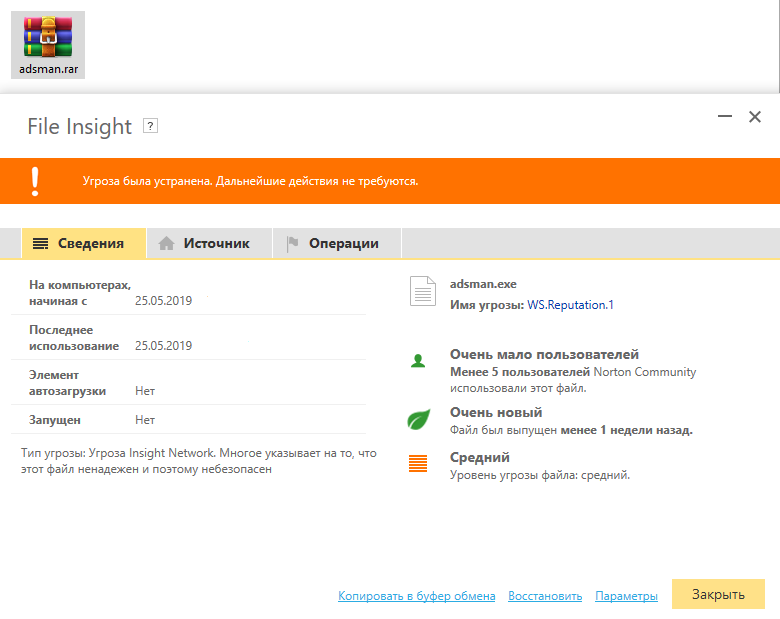The height and width of the screenshot is (619, 780).
Task: Click the Восстановить link
Action: [x=545, y=596]
